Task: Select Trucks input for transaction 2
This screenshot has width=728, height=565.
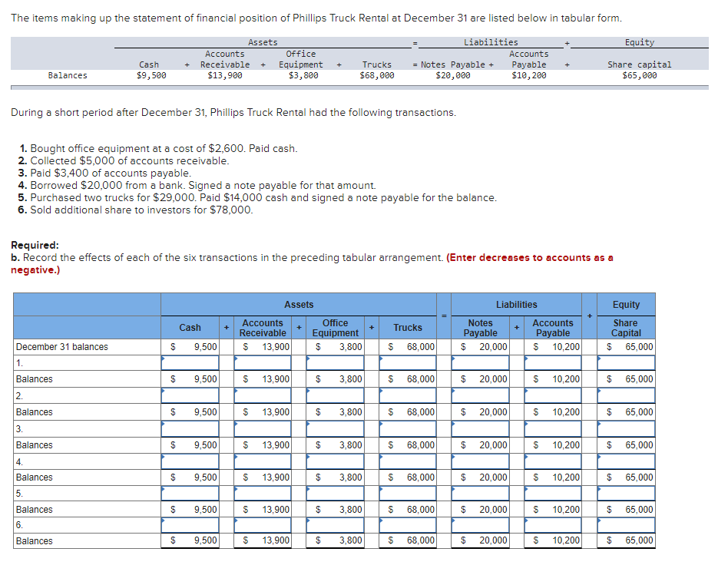Action: [x=408, y=395]
